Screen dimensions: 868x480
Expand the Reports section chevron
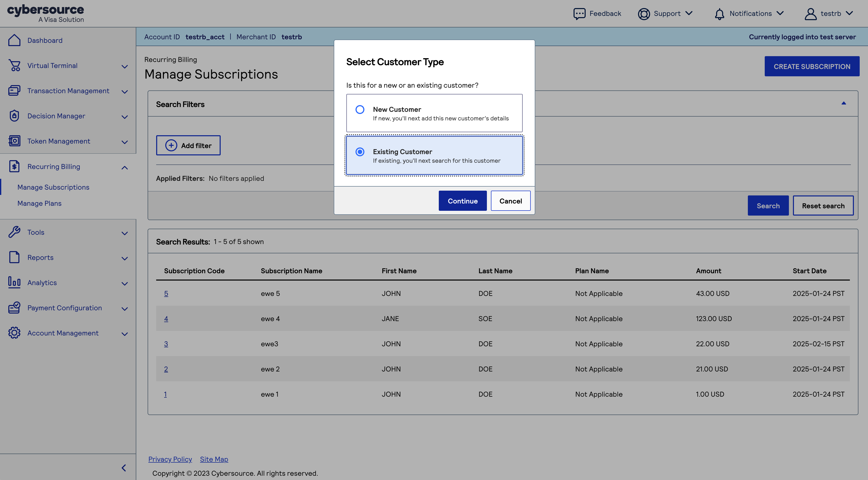coord(124,258)
